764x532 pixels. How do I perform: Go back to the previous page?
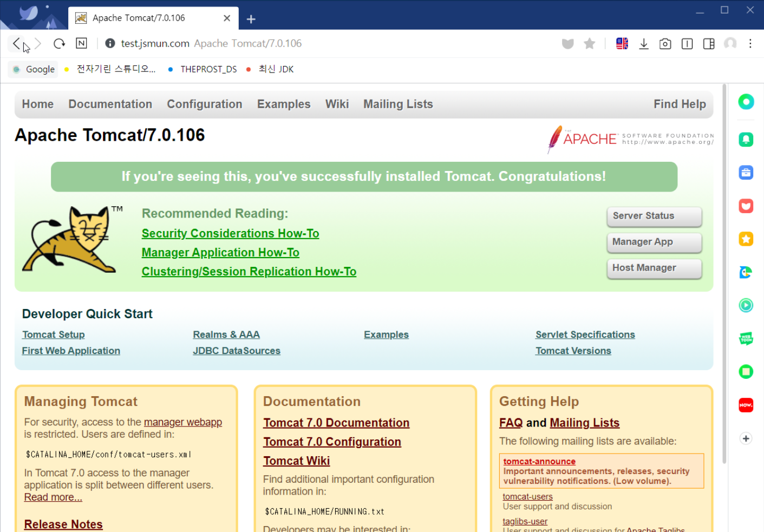click(x=16, y=43)
